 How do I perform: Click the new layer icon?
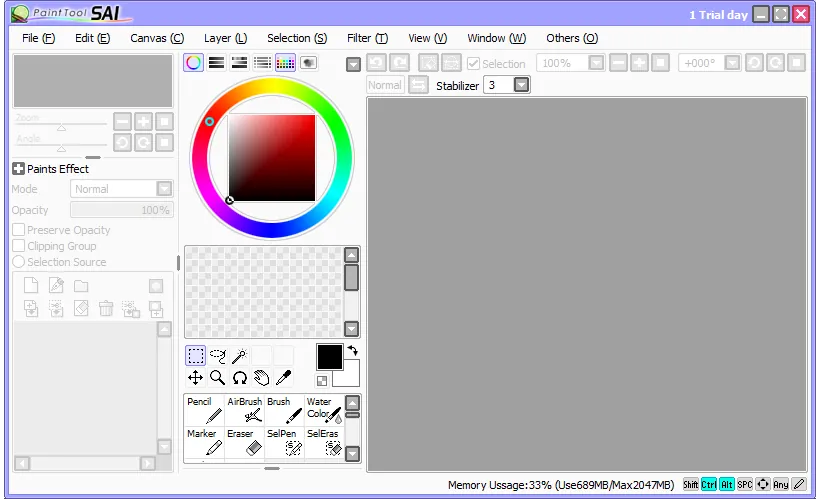(x=31, y=285)
